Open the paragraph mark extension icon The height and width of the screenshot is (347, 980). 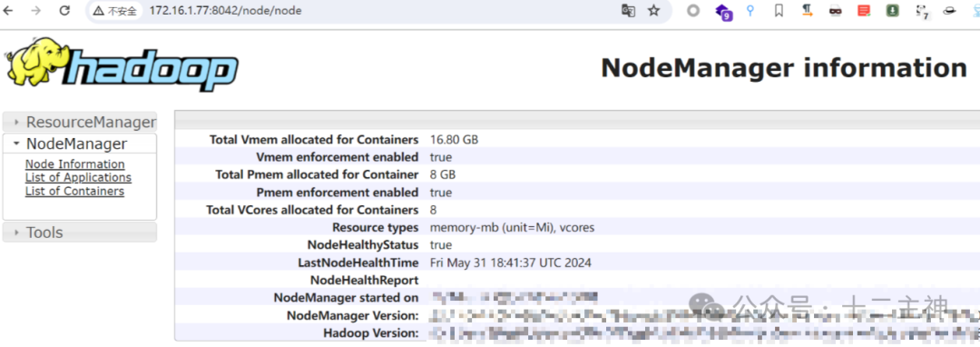point(807,11)
